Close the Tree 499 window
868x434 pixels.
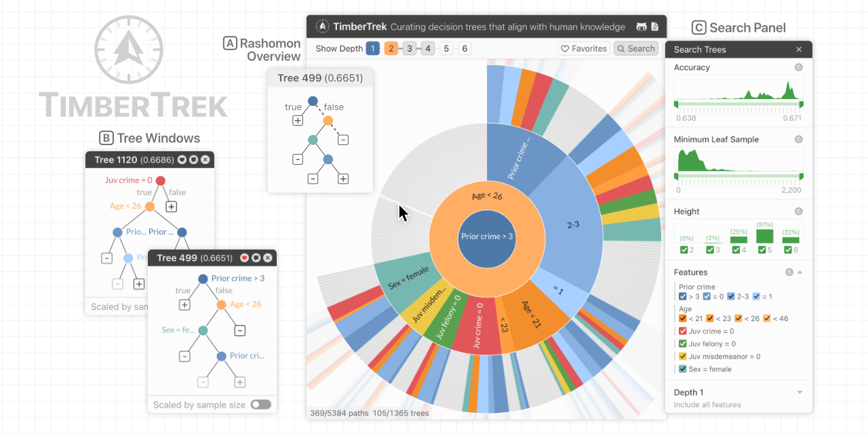tap(268, 258)
